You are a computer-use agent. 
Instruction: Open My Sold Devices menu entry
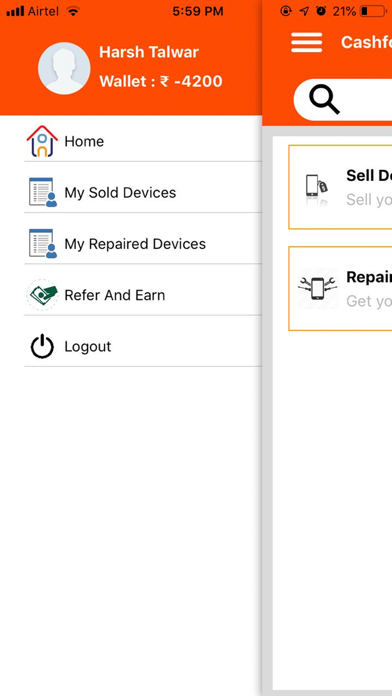[143, 192]
